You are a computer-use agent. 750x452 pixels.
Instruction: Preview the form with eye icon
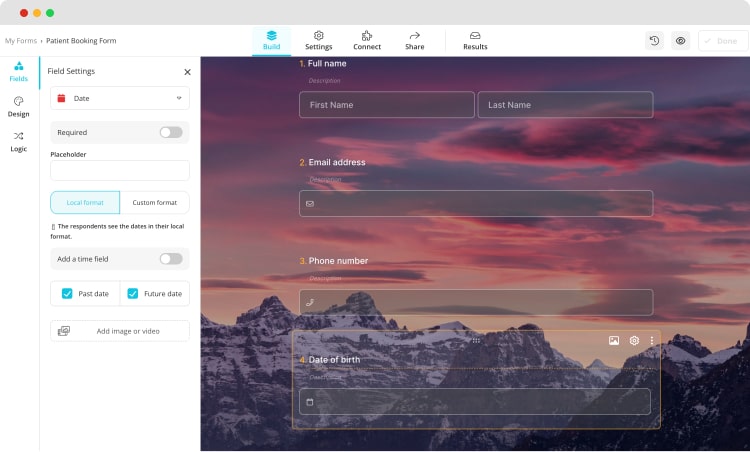(680, 41)
